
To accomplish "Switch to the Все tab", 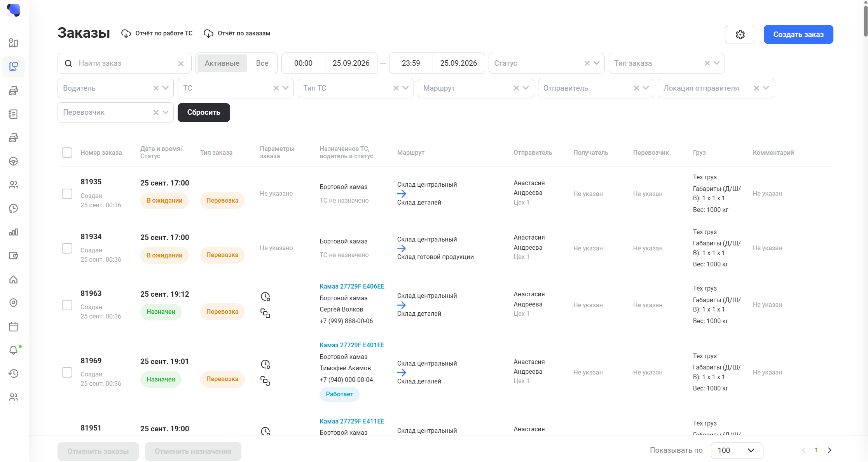I will tap(262, 63).
